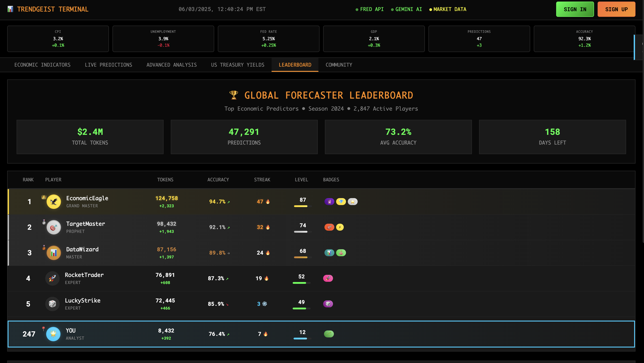The image size is (644, 363).
Task: Click the Predictions 47 stat card
Action: (x=479, y=39)
